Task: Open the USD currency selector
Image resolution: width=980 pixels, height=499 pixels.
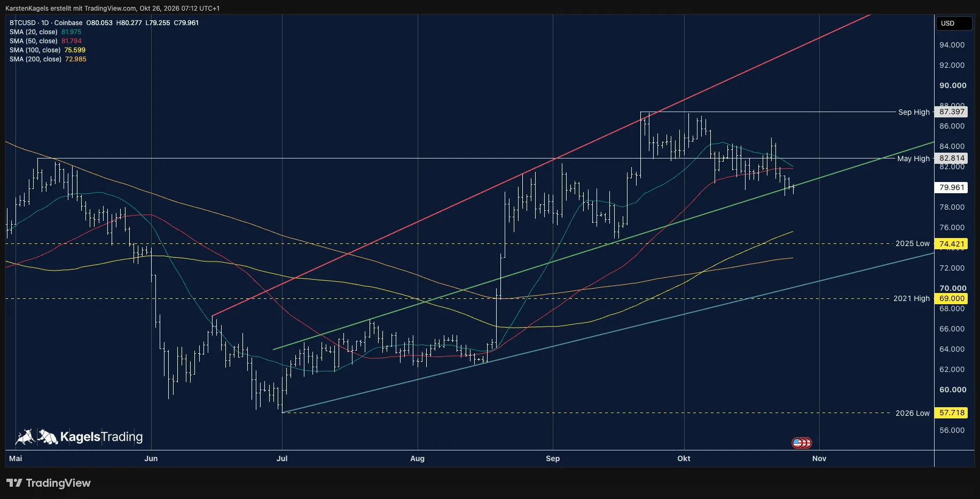Action: point(954,23)
